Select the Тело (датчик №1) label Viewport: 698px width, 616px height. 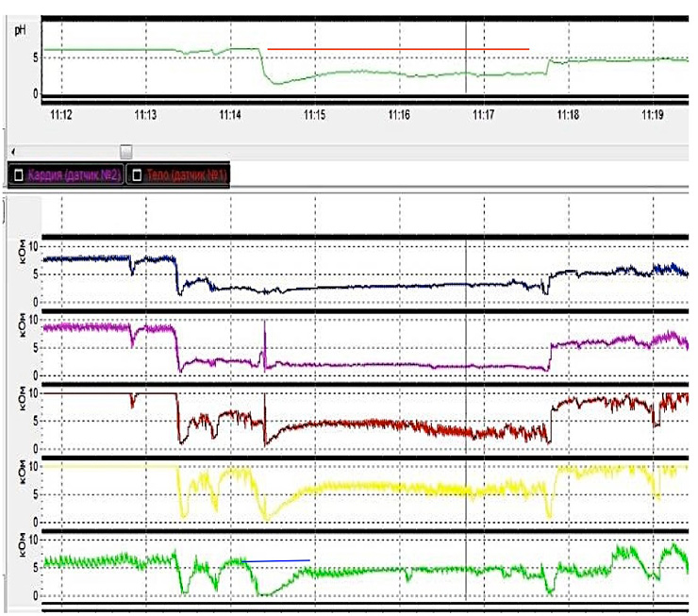[x=187, y=175]
